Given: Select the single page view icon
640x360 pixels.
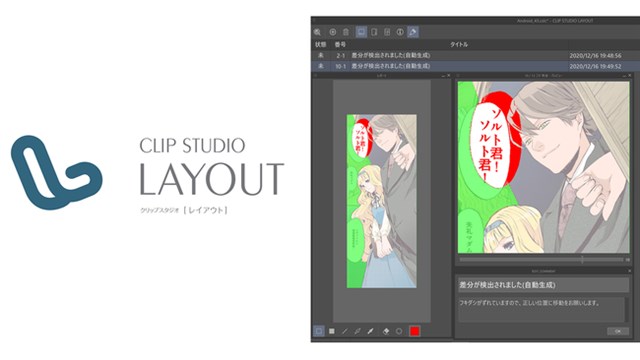Looking at the screenshot, I should [374, 32].
